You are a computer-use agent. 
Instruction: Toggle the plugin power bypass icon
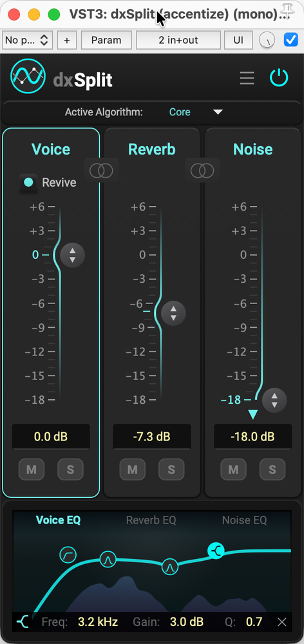(x=279, y=78)
